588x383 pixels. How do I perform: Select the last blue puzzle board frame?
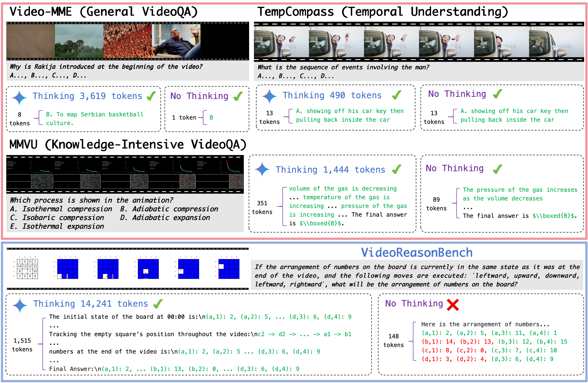coord(228,268)
